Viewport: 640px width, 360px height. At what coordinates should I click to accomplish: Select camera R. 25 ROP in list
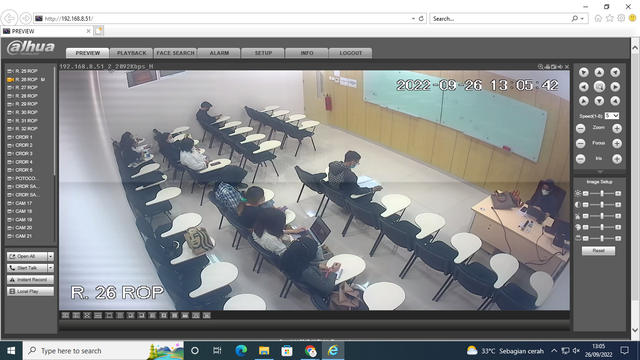[x=26, y=71]
